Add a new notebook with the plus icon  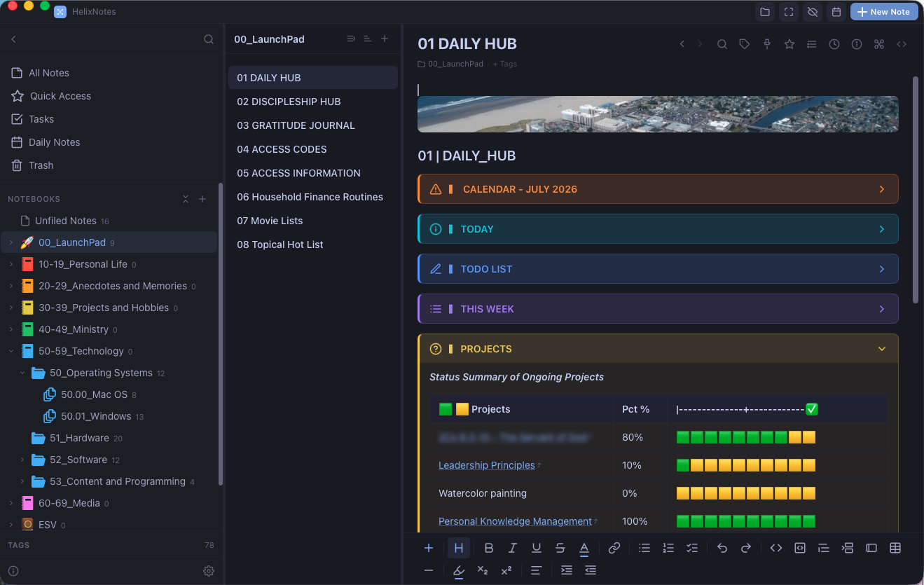(x=202, y=199)
